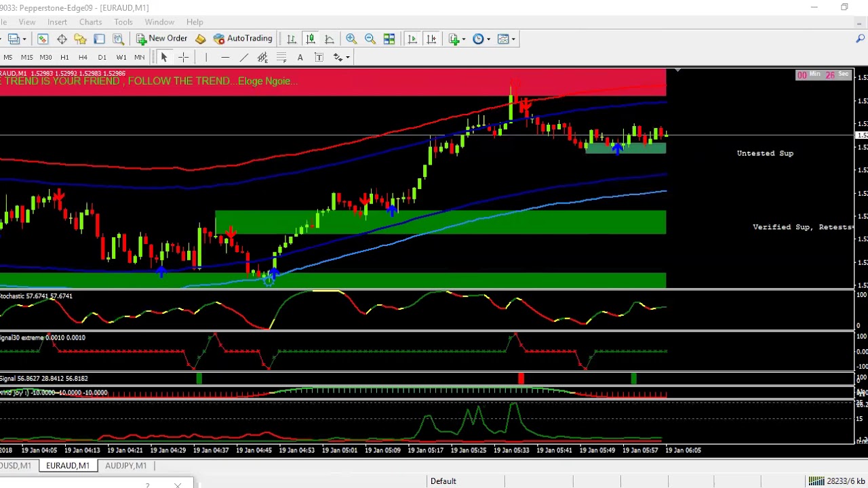Open the Insert menu
This screenshot has width=868, height=488.
click(57, 22)
